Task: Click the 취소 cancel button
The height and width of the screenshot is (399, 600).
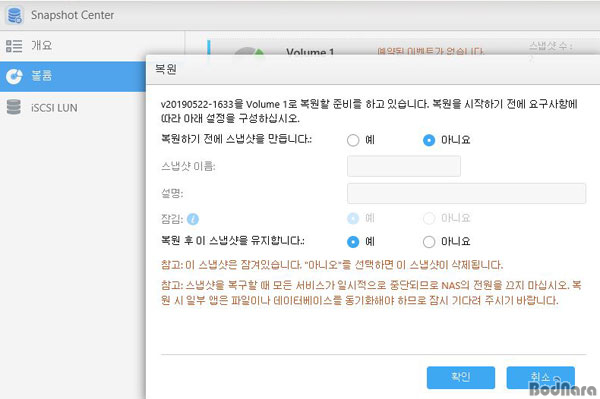Action: 540,377
